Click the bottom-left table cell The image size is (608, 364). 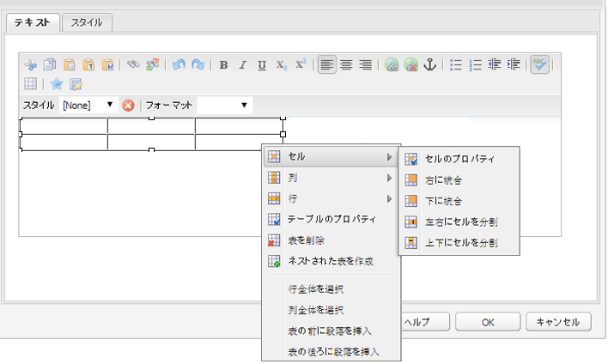[x=64, y=143]
